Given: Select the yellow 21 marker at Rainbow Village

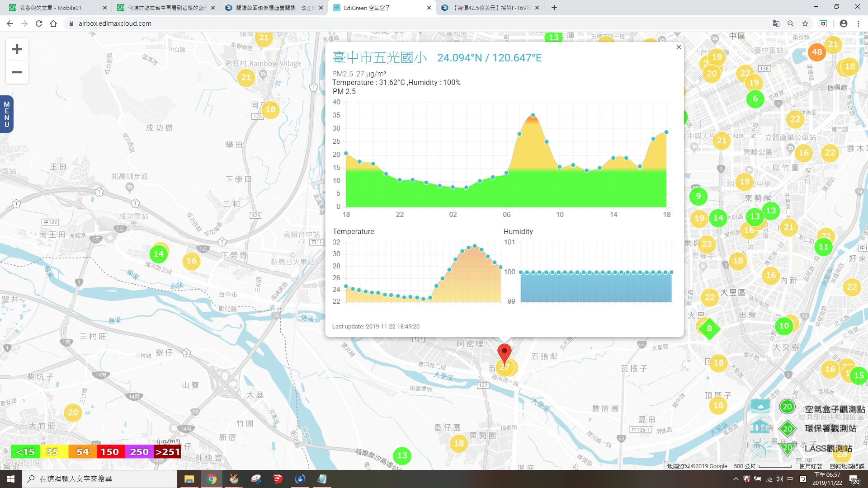Looking at the screenshot, I should click(246, 77).
